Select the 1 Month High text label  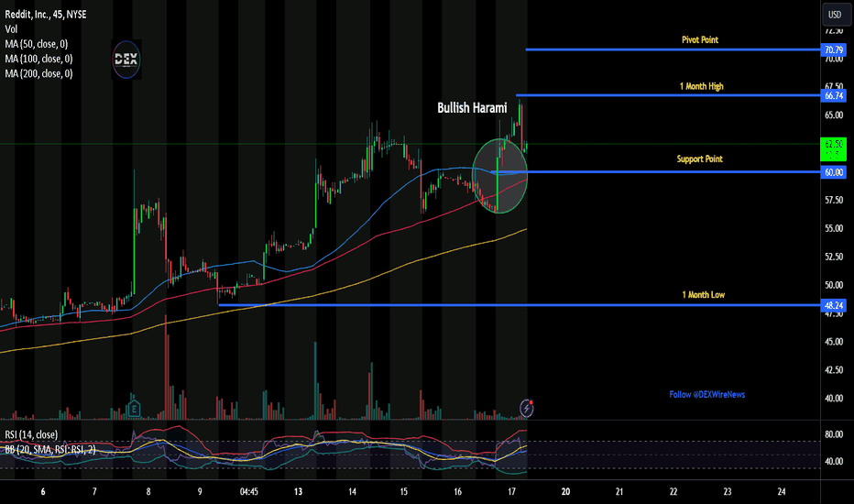[x=702, y=86]
